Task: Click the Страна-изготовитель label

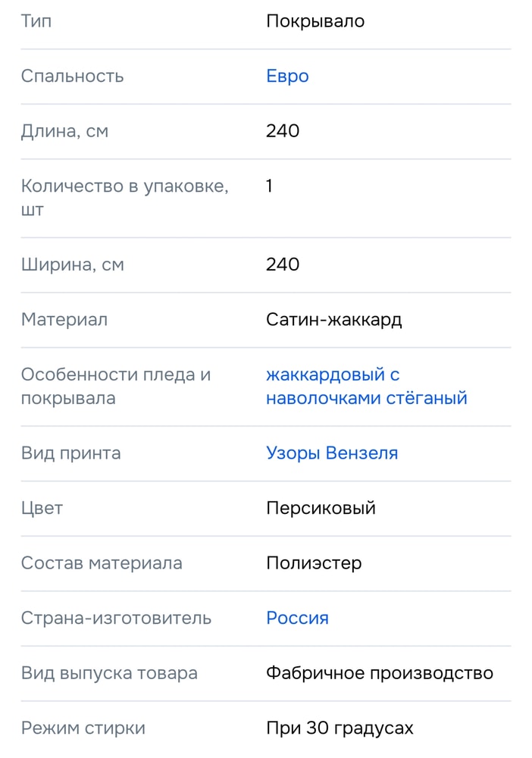Action: pos(116,618)
